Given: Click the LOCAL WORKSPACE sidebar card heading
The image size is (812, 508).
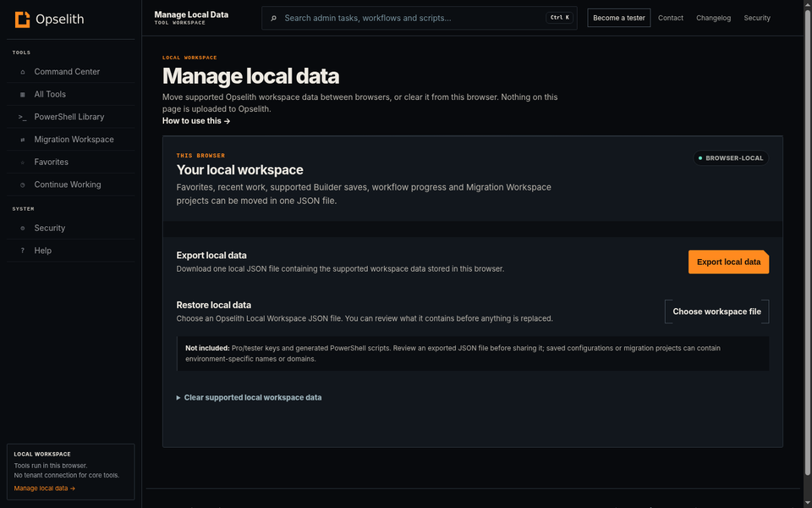Looking at the screenshot, I should [42, 454].
